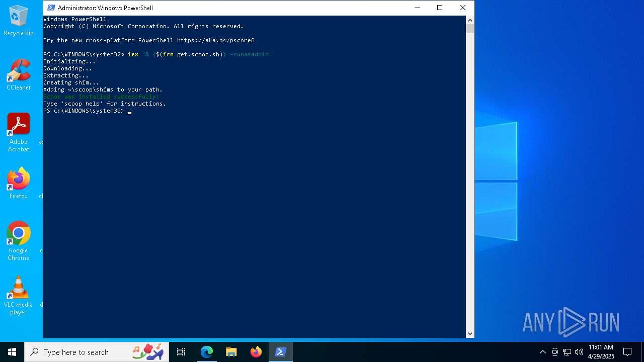
Task: Launch Microsoft Edge from the taskbar
Action: pos(207,352)
